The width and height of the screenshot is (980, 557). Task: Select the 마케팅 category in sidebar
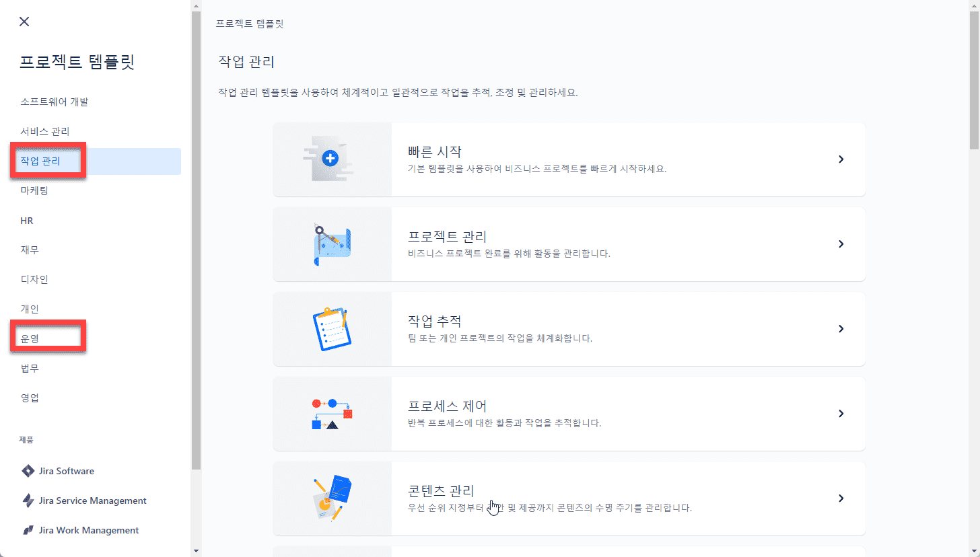click(x=34, y=191)
